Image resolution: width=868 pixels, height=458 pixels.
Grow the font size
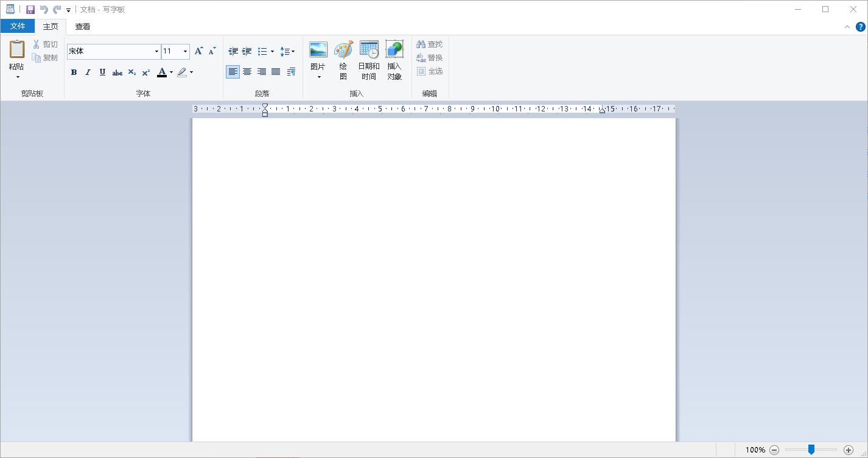pyautogui.click(x=198, y=51)
